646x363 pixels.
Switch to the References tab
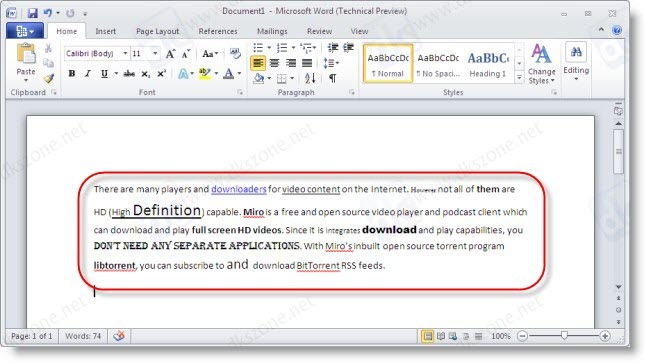point(218,31)
